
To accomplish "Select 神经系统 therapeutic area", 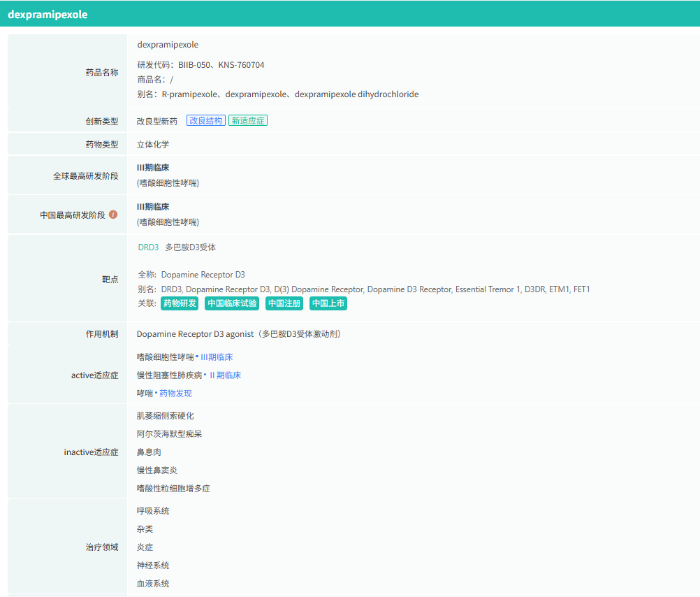I will [x=153, y=566].
